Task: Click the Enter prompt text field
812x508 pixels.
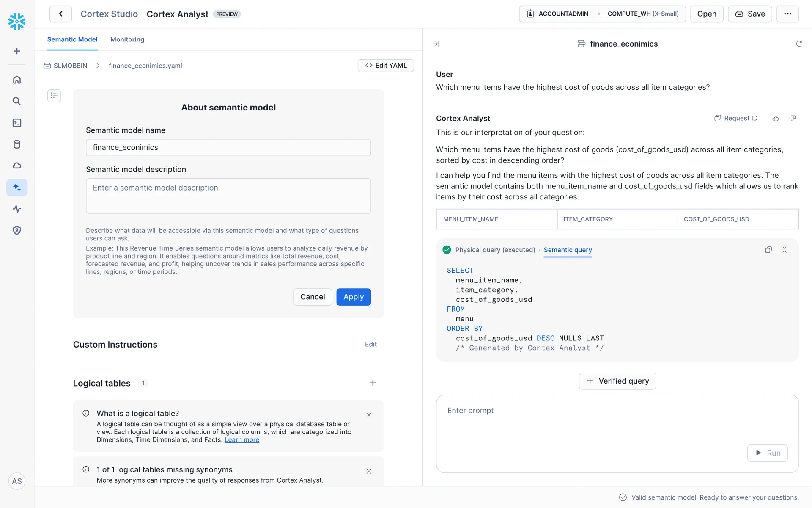Action: click(592, 419)
